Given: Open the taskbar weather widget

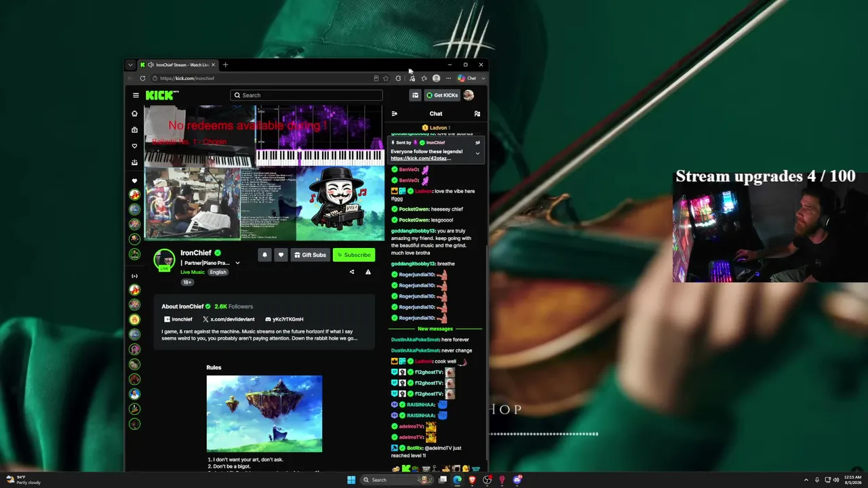Looking at the screenshot, I should [24, 480].
